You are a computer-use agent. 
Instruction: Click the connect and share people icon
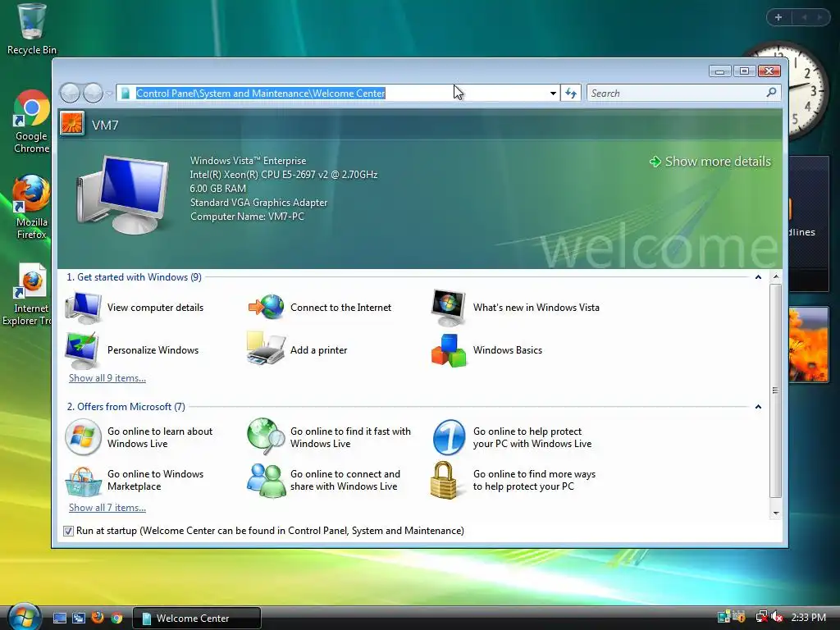coord(267,480)
